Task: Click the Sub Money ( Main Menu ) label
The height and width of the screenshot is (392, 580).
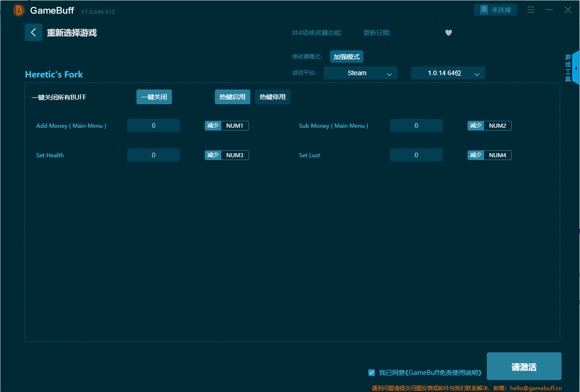Action: [334, 125]
